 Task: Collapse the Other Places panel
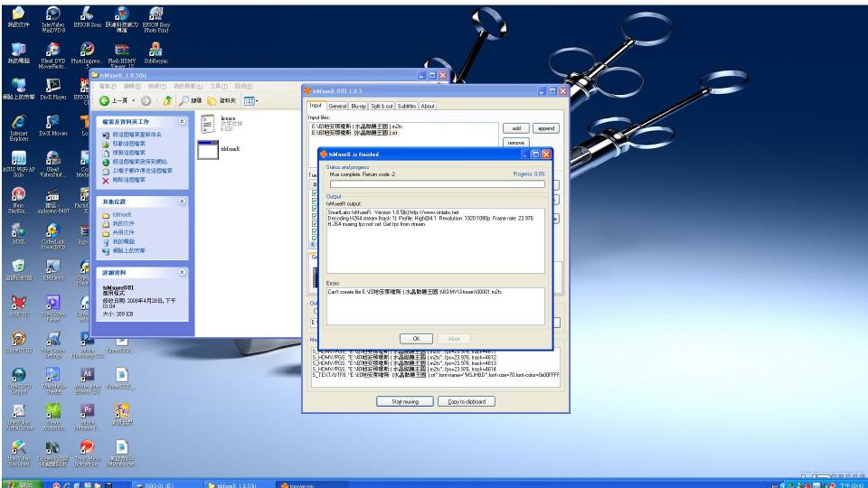tap(184, 202)
